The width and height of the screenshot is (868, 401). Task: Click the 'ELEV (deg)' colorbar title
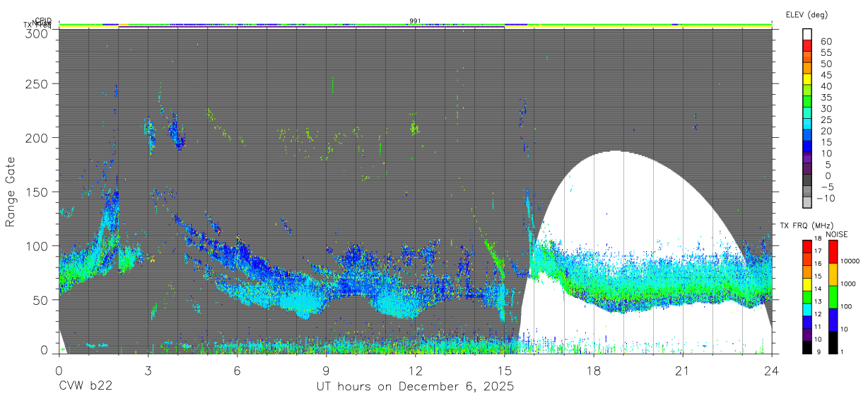tap(807, 15)
